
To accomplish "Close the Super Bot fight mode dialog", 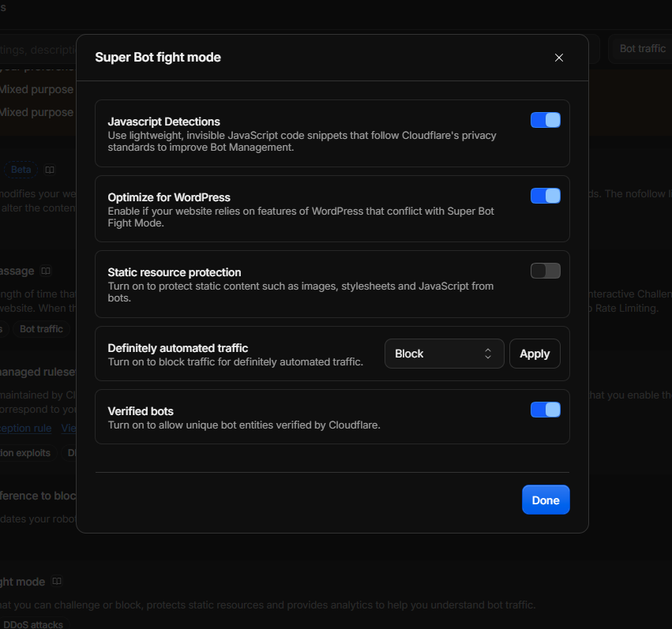I will [558, 58].
